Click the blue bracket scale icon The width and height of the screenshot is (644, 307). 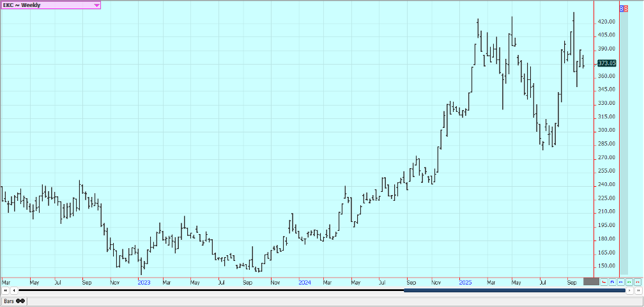(613, 281)
